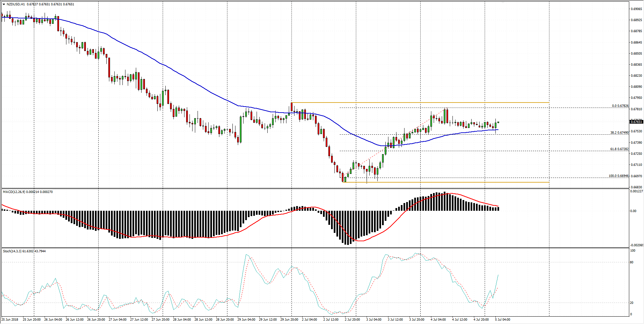Image resolution: width=644 pixels, height=324 pixels.
Task: Click the 0.00 level on MACD scale
Action: [633, 211]
